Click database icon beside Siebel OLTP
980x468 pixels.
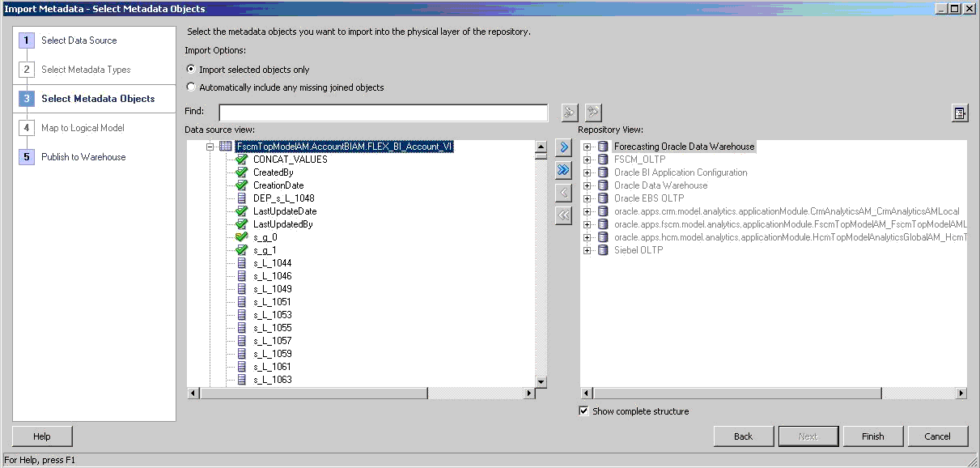602,250
